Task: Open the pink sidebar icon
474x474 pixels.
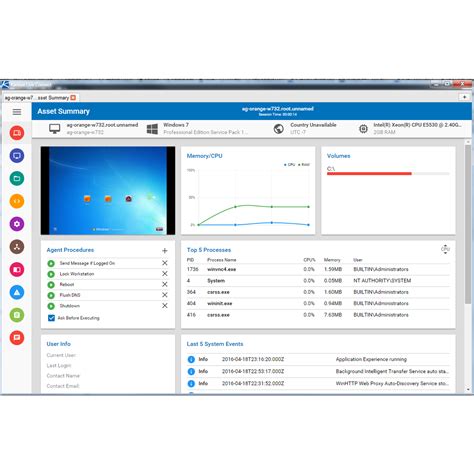Action: [17, 270]
